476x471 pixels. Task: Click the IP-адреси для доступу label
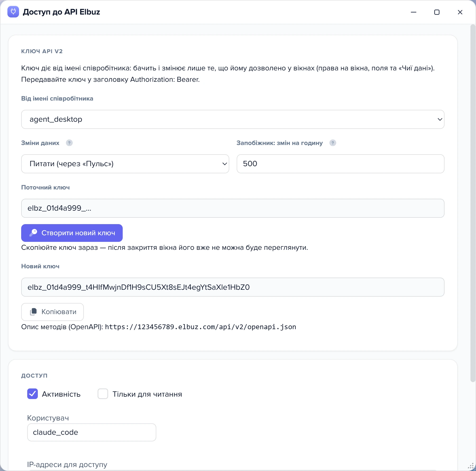tap(67, 465)
